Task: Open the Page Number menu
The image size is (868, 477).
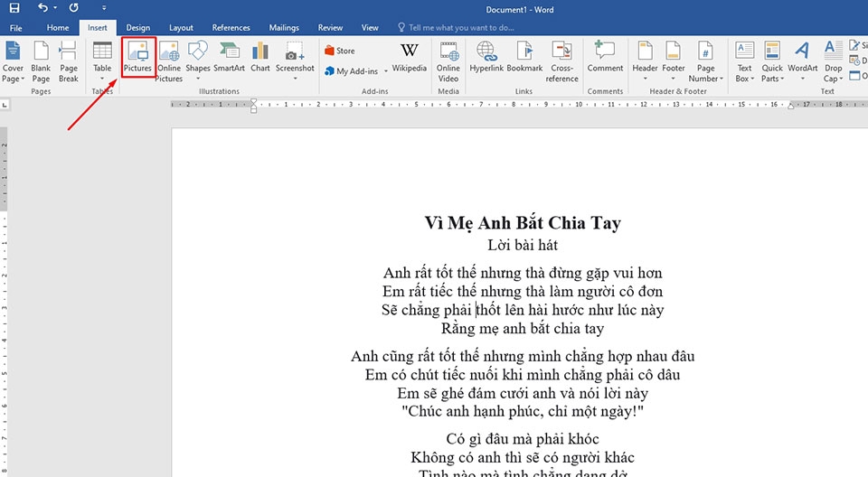Action: tap(705, 62)
